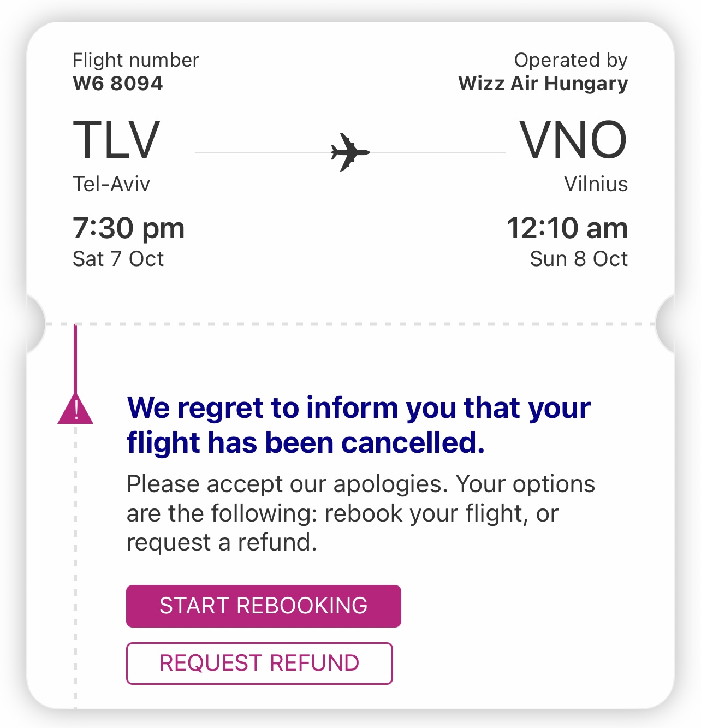Click the 12:10 am arrival time
The image size is (701, 728).
coord(567,228)
